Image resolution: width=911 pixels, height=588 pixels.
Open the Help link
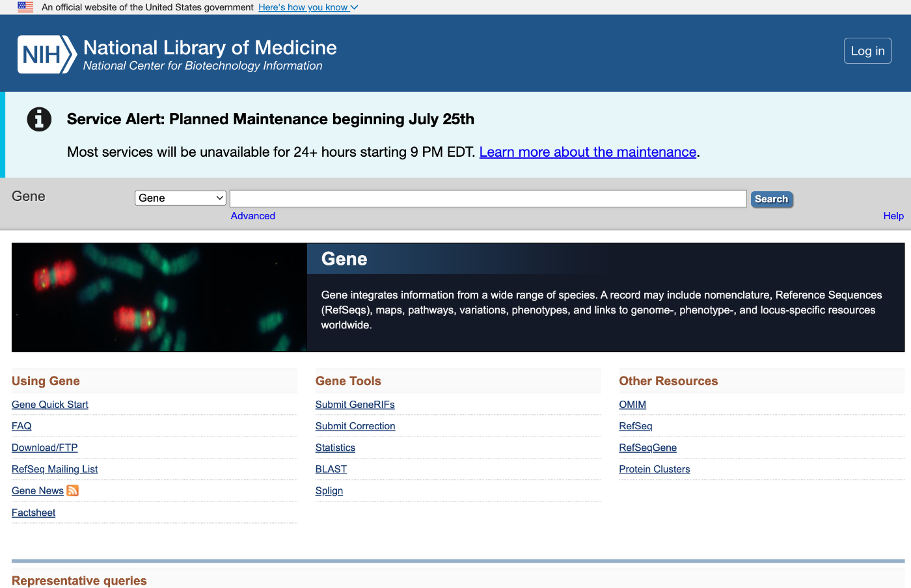[x=893, y=216]
